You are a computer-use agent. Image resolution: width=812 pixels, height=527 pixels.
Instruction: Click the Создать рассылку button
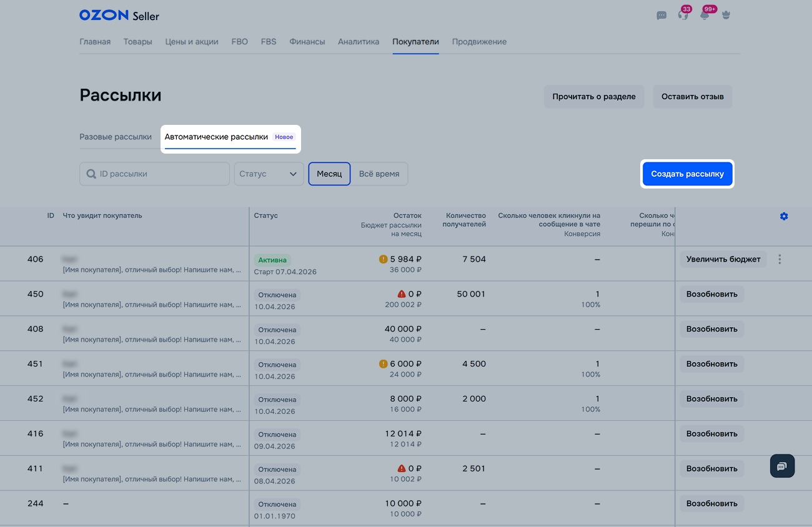point(687,174)
